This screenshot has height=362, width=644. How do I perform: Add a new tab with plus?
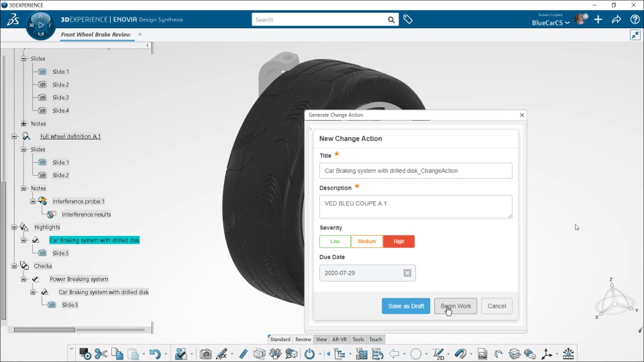pyautogui.click(x=140, y=34)
